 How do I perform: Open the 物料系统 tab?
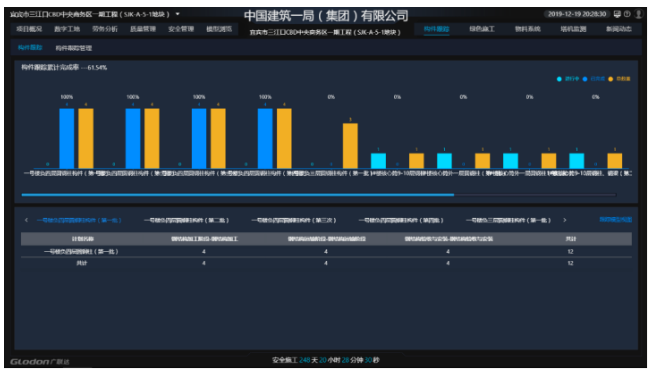point(528,29)
